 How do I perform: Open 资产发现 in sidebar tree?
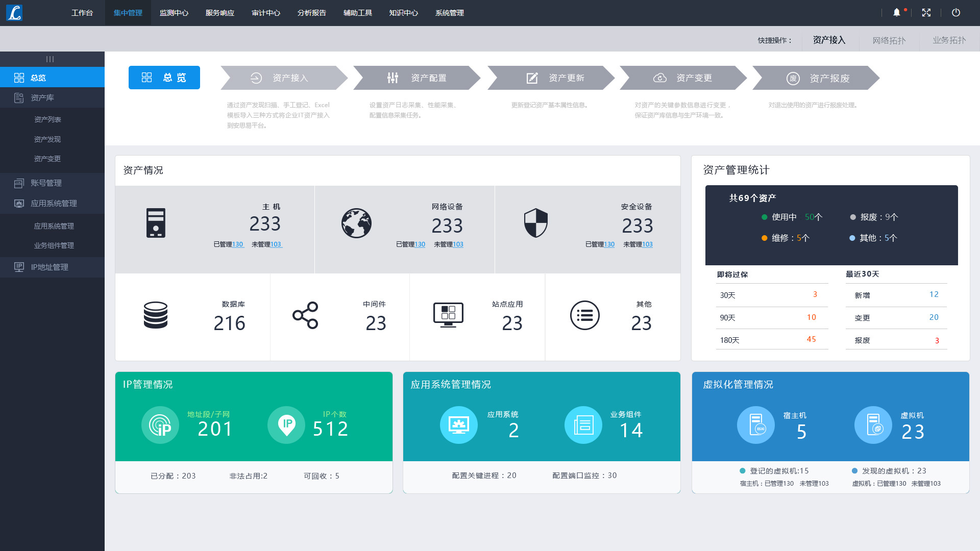pyautogui.click(x=47, y=139)
